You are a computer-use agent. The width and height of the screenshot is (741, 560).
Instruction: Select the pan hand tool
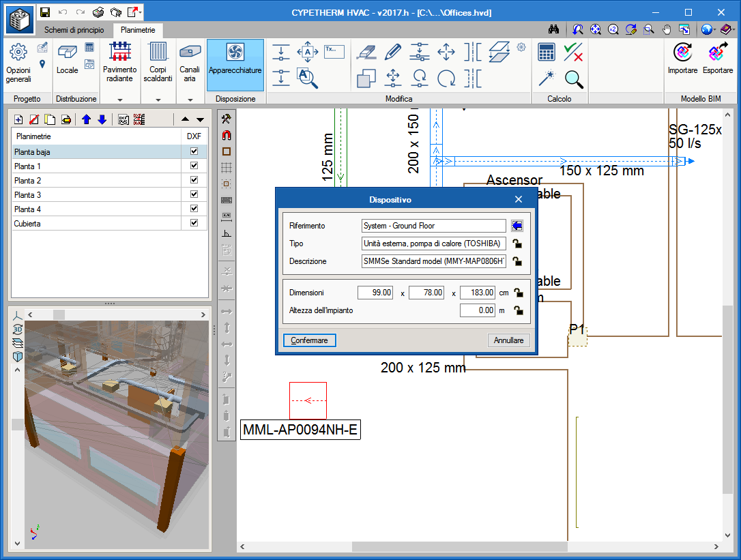click(x=667, y=29)
